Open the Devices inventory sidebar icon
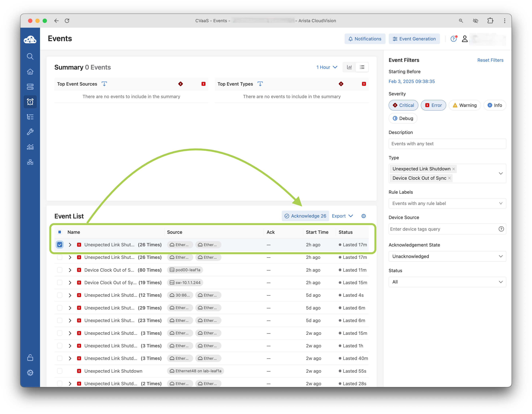532x414 pixels. click(30, 86)
